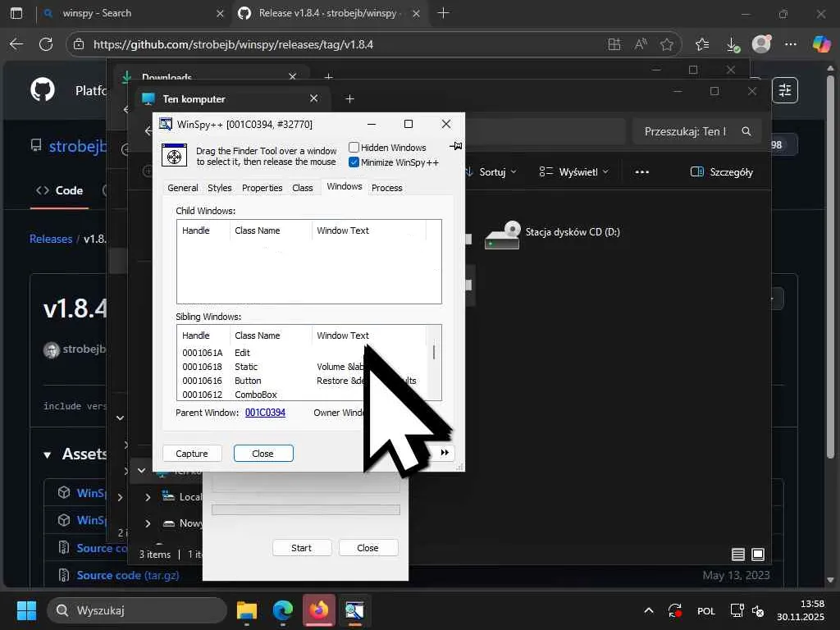Expand the Local disk tree item in Explorer

[148, 498]
